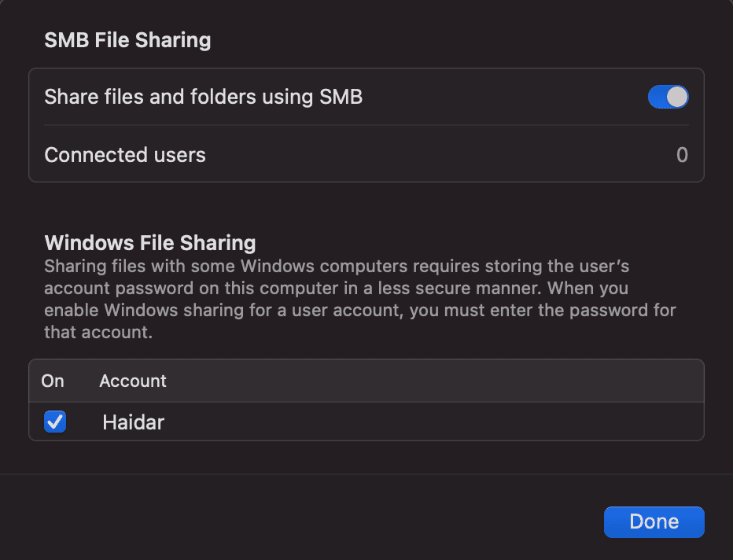Click the Account column header
The height and width of the screenshot is (560, 733).
(x=133, y=381)
